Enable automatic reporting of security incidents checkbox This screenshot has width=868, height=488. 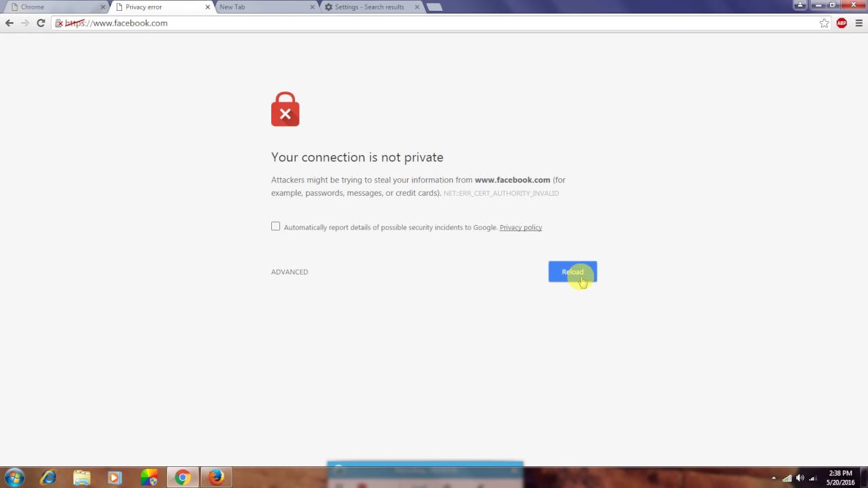pyautogui.click(x=275, y=226)
